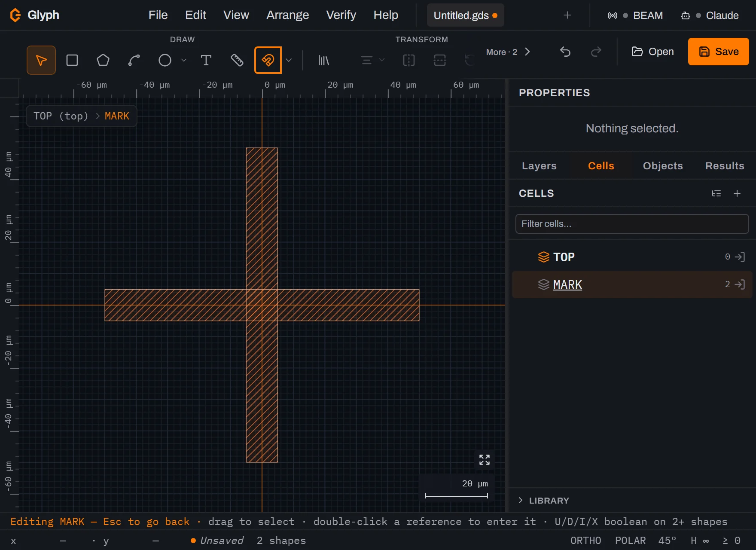Click the 20 µm scale bar
756x550 pixels.
(456, 489)
